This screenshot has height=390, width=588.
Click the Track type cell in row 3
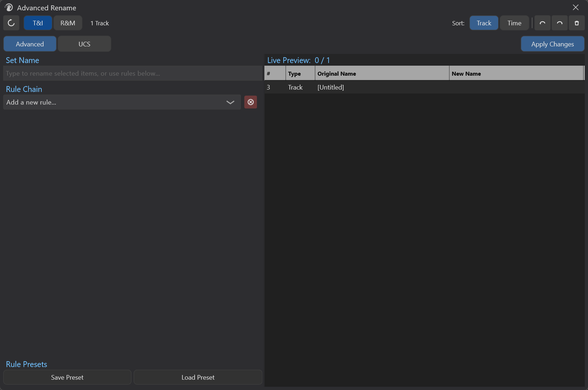pyautogui.click(x=295, y=87)
